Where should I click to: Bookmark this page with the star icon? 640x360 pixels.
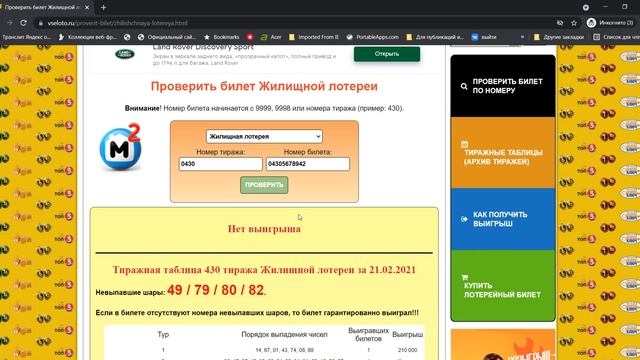point(574,23)
